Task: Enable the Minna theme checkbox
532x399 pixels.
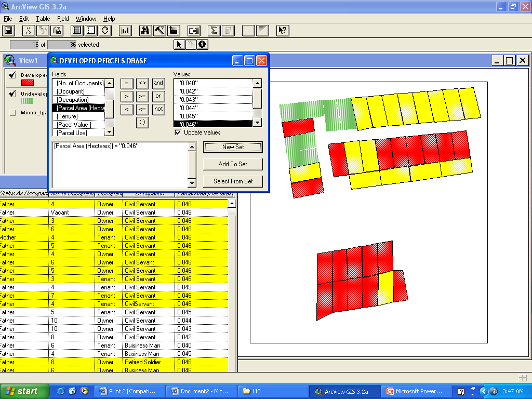Action: tap(13, 112)
